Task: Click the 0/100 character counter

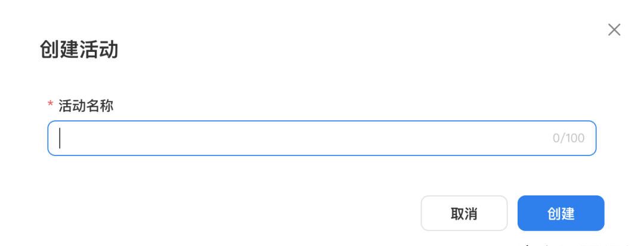Action: coord(568,138)
